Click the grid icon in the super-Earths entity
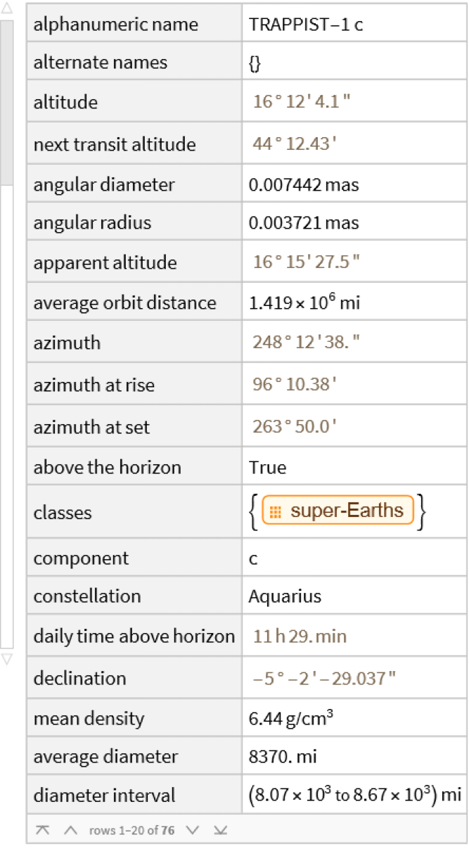 click(x=276, y=512)
